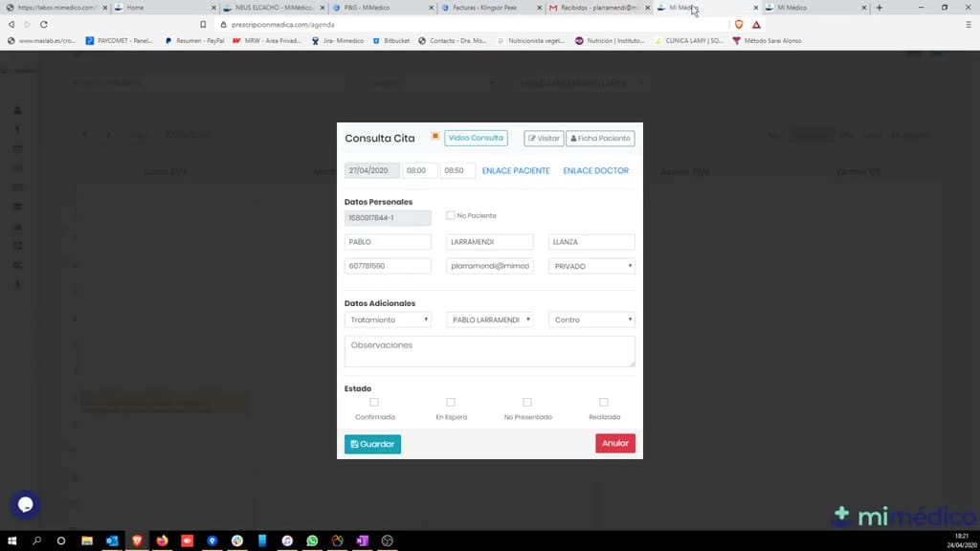Switch to the Recibidos Gmail tab

(x=599, y=8)
